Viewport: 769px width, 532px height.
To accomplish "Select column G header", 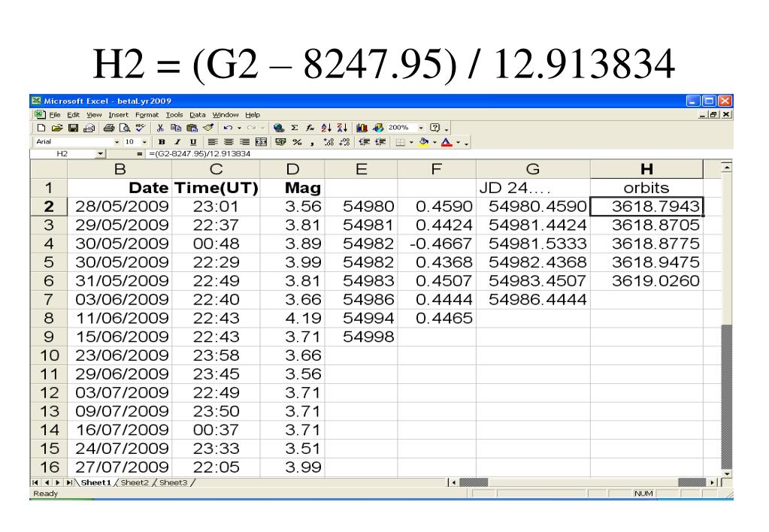I will [533, 169].
